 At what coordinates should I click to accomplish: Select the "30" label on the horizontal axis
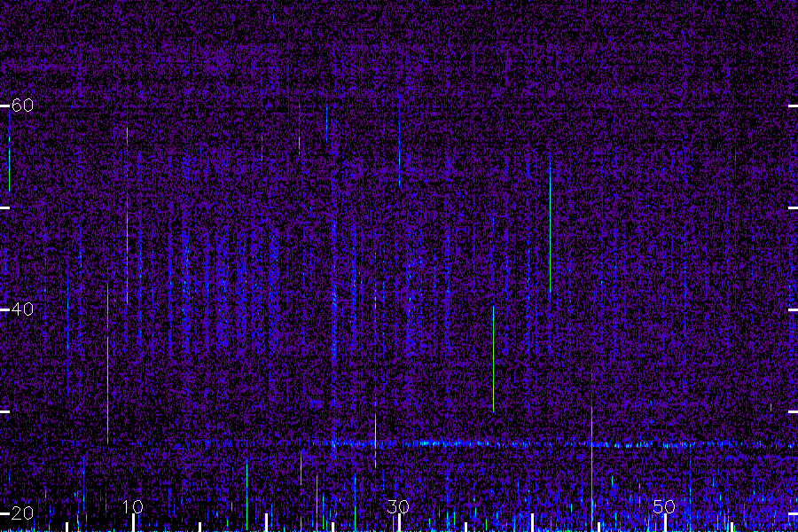(398, 506)
